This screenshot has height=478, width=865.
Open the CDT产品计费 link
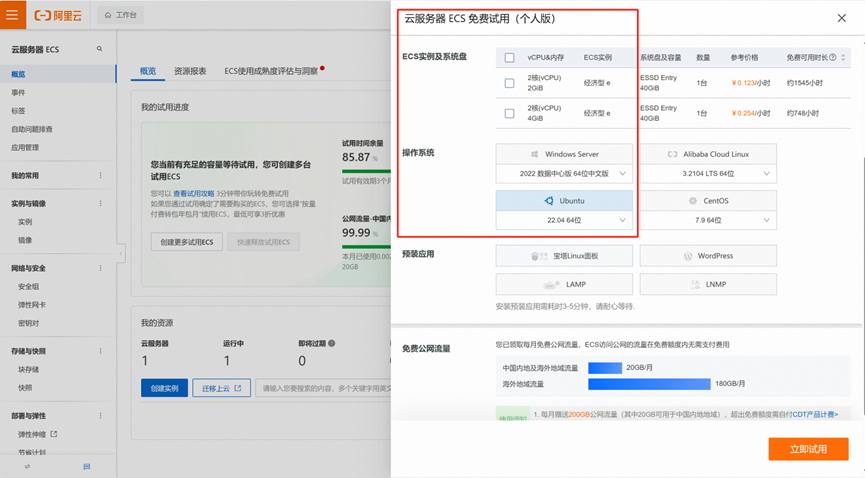coord(815,414)
